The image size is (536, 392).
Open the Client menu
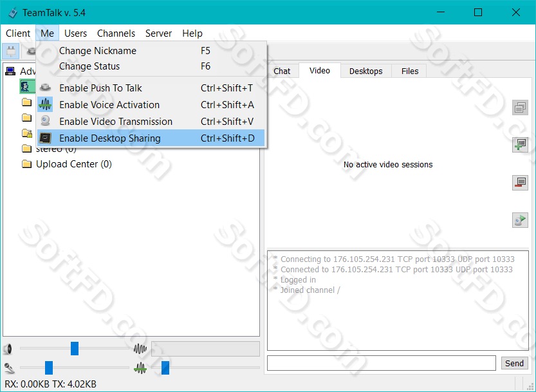[18, 33]
